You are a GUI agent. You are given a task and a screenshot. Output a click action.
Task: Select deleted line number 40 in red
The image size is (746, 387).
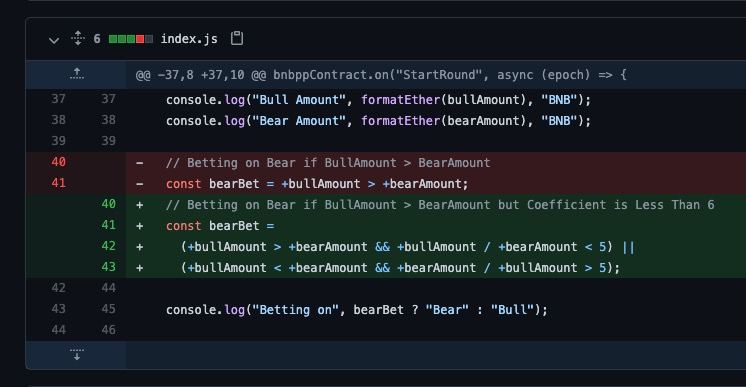click(59, 162)
